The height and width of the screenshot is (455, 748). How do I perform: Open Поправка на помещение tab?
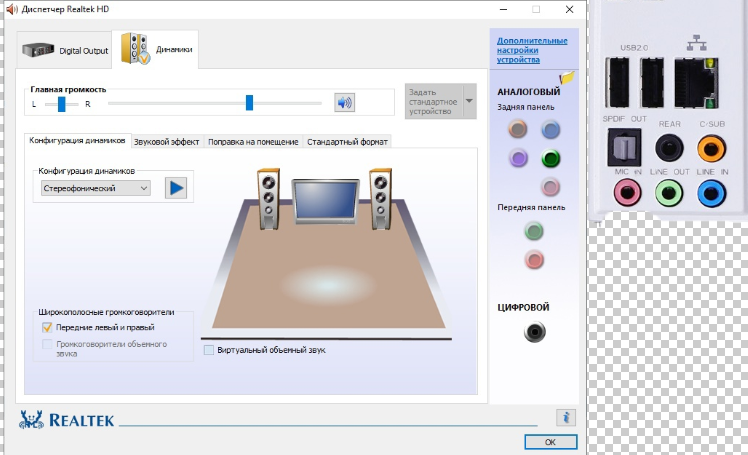click(253, 142)
